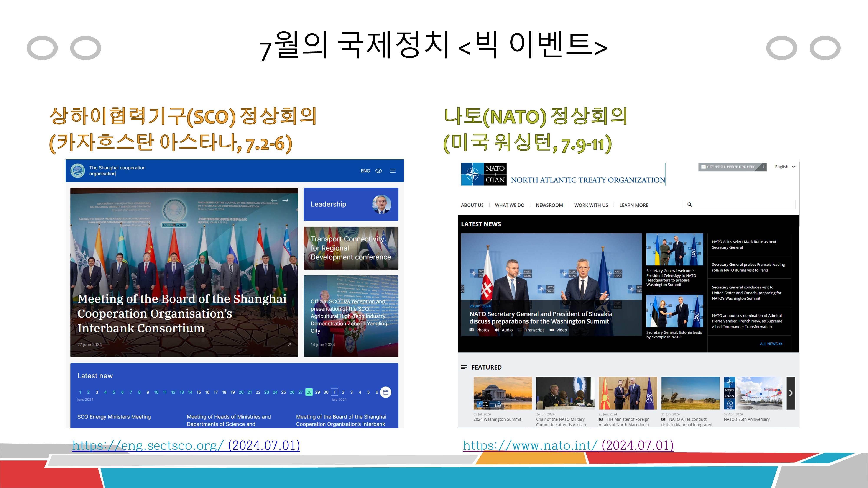Click the NATO OTAN logo

(x=484, y=174)
